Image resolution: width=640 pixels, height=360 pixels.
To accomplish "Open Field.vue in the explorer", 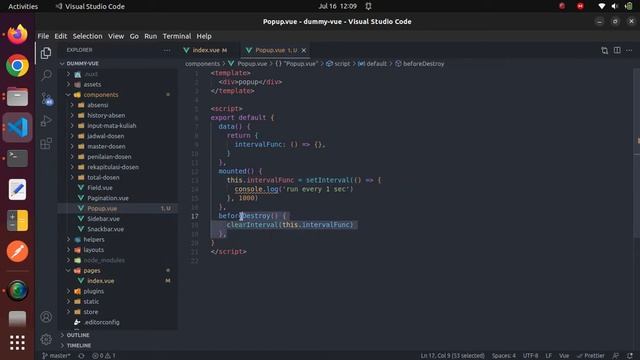I will (100, 188).
